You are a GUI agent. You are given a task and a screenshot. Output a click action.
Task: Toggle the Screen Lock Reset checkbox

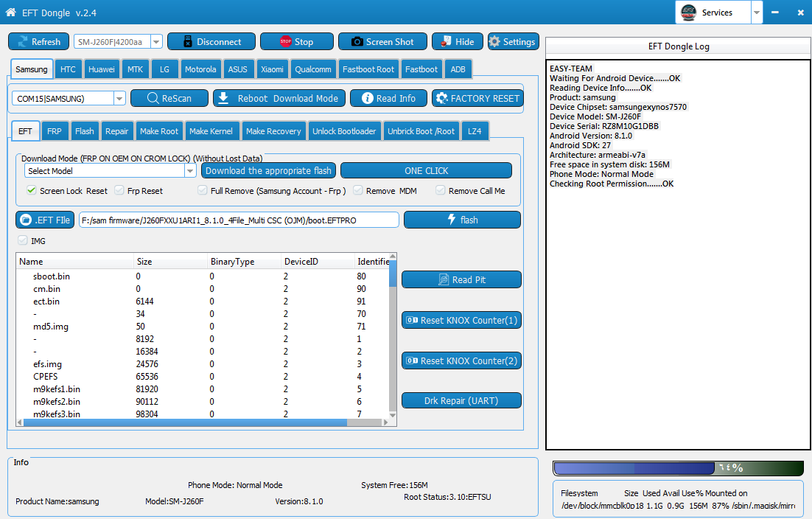(x=32, y=191)
